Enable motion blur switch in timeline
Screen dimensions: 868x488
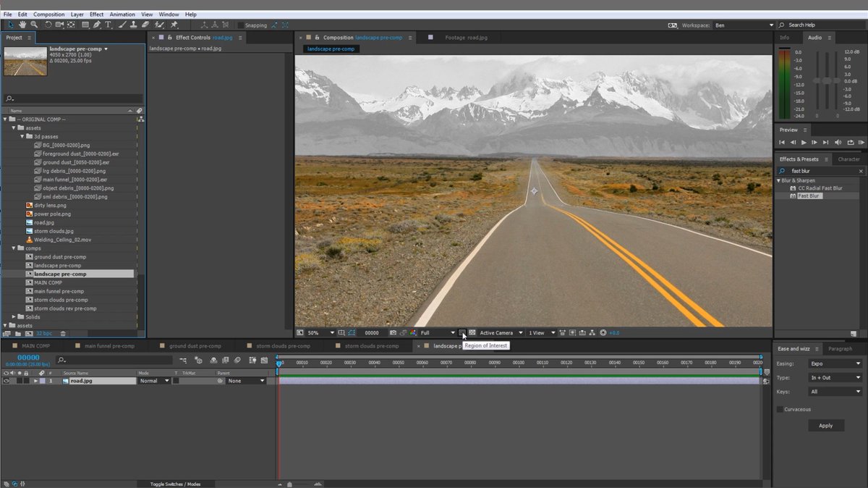pos(237,360)
